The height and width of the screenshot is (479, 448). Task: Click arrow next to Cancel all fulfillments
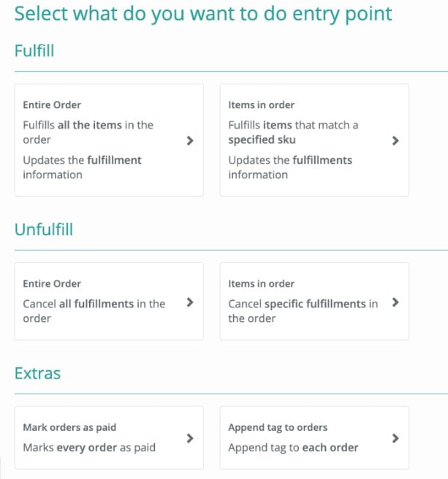coord(190,302)
